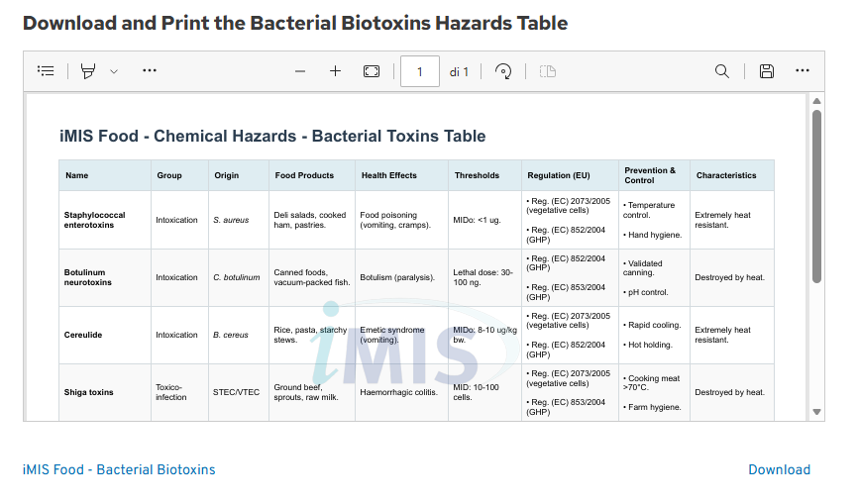Screen dimensions: 858x504
Task: Expand the highlighter options dropdown arrow
Action: tap(114, 71)
